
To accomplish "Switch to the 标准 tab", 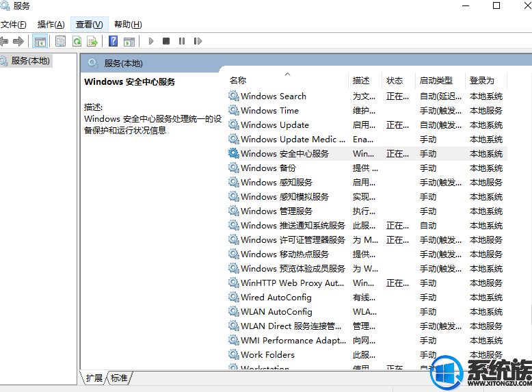I will pyautogui.click(x=119, y=378).
